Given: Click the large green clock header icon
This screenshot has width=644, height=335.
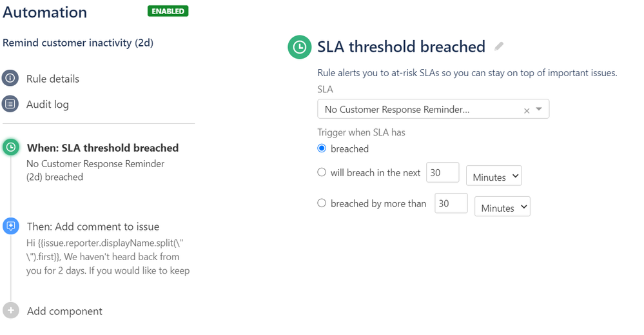Looking at the screenshot, I should (x=299, y=47).
